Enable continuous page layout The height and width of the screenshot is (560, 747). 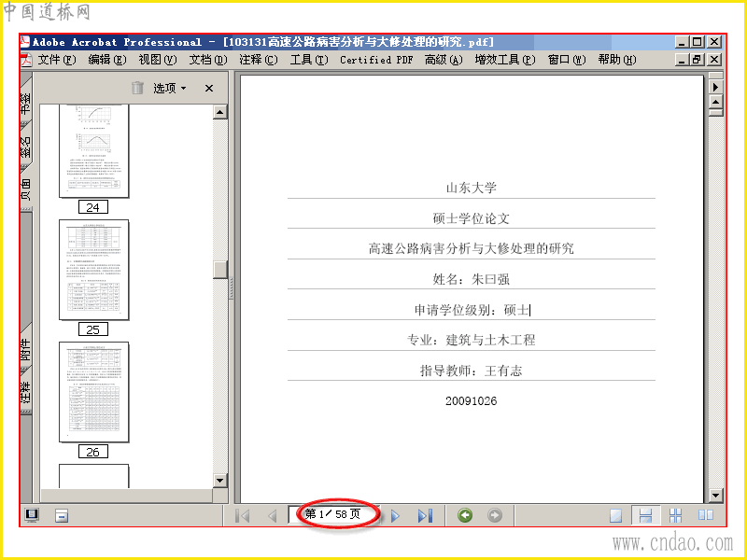[x=645, y=515]
